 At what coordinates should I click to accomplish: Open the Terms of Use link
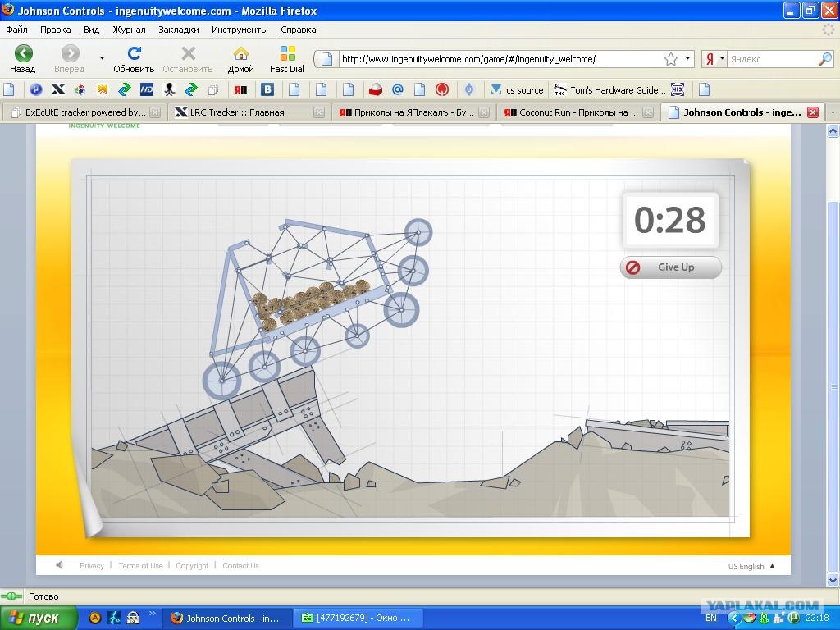pos(140,566)
